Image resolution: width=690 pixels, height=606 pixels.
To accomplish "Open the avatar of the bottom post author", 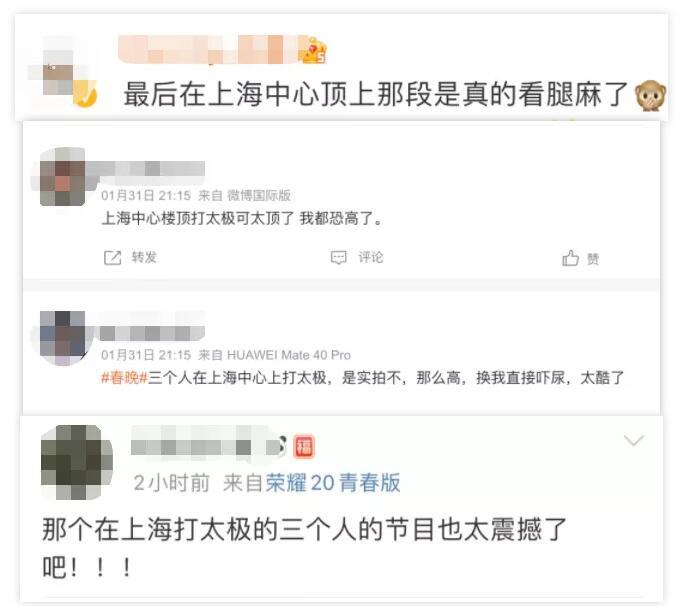I will click(x=77, y=462).
